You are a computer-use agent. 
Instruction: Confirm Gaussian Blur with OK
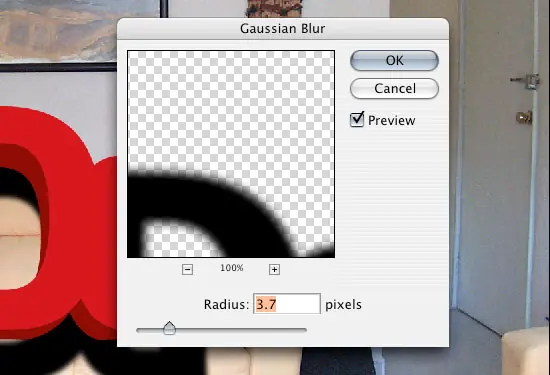(394, 60)
